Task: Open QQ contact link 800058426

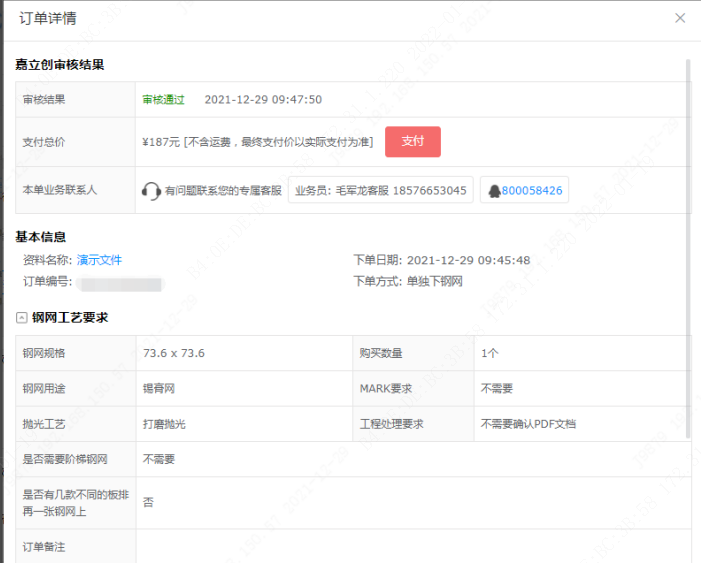Action: (x=531, y=190)
